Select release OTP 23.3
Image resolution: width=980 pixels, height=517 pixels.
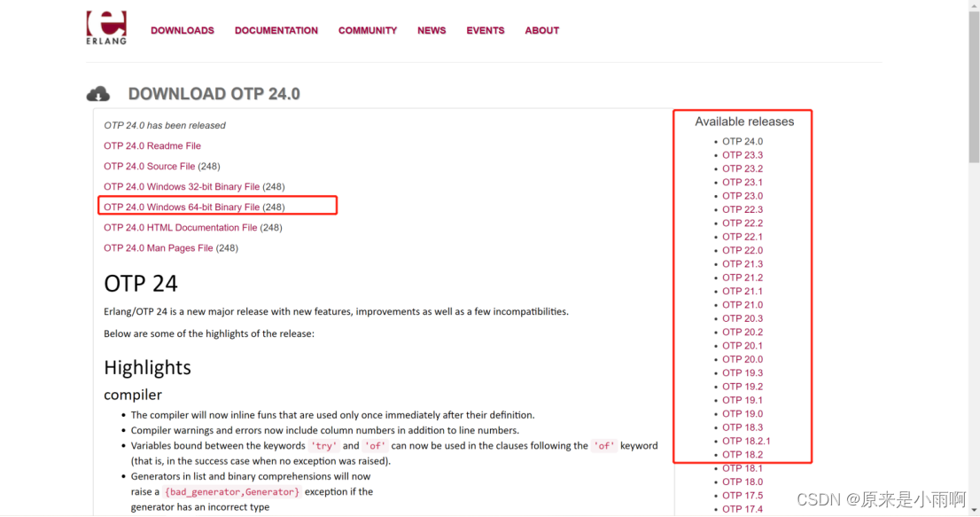(743, 155)
